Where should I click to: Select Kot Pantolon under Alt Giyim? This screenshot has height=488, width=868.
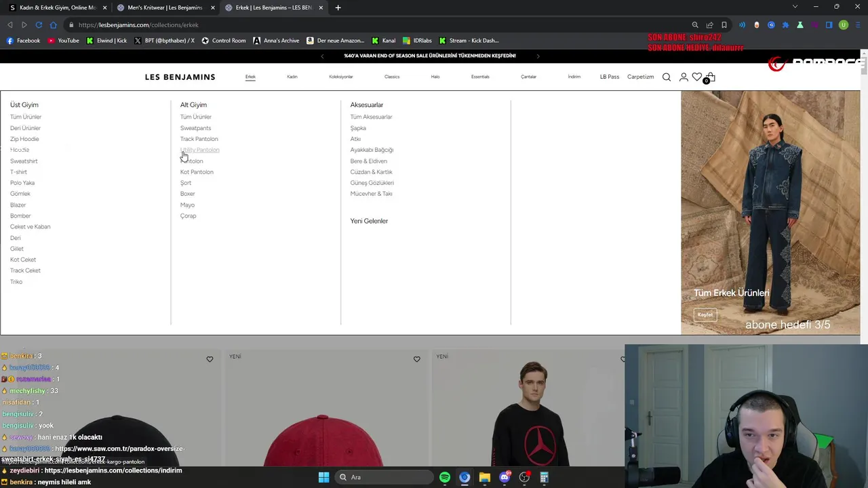click(197, 172)
